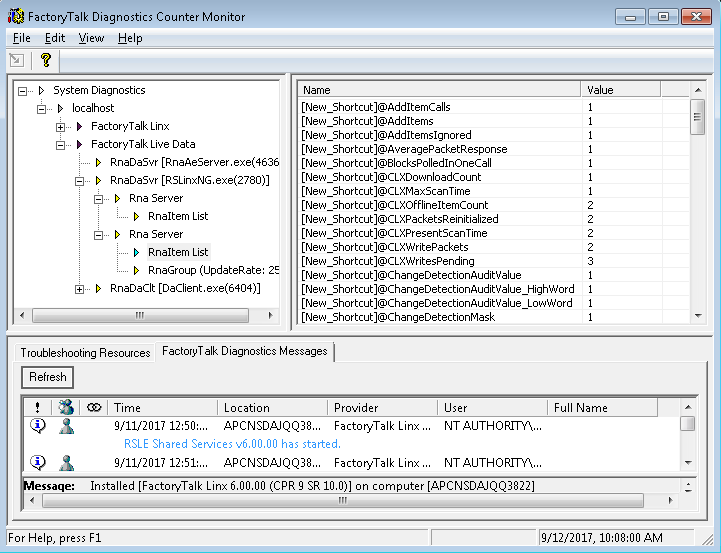Click the audience people column header icon

tap(65, 407)
